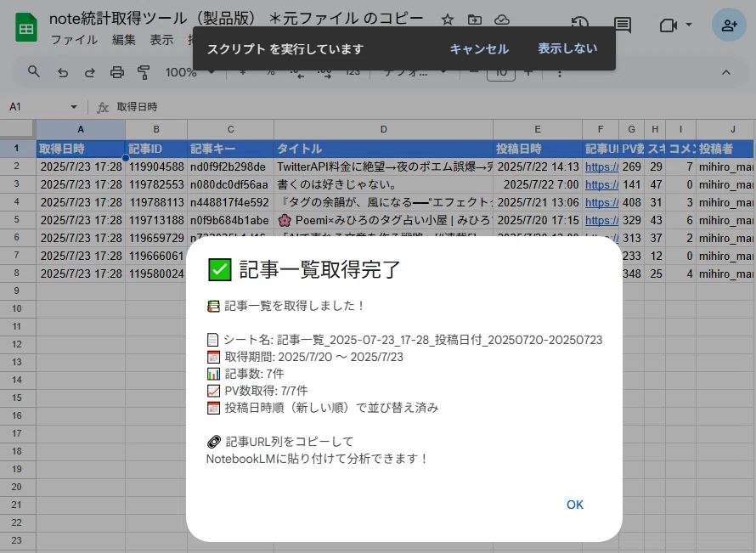Select cell with ID 119580024
This screenshot has height=553, width=756.
click(156, 274)
